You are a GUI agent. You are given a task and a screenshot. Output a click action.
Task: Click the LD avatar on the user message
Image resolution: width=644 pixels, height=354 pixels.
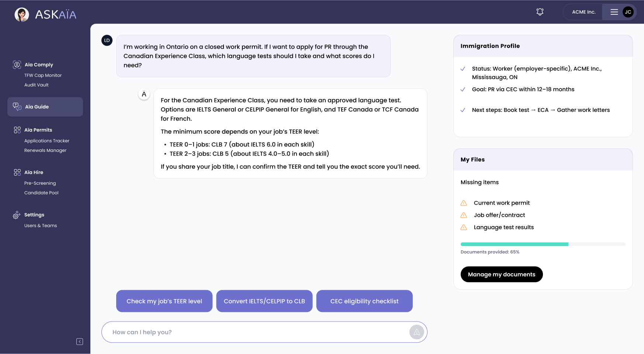(107, 40)
